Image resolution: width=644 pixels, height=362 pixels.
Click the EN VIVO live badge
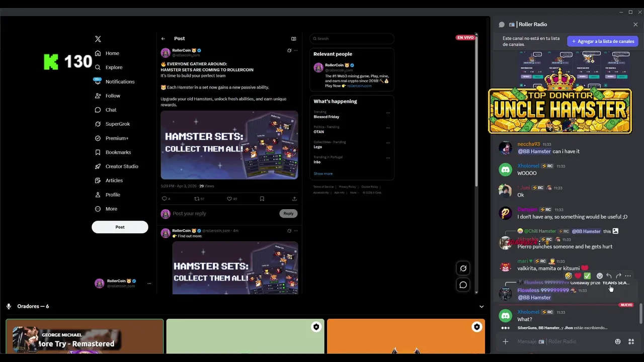(465, 38)
